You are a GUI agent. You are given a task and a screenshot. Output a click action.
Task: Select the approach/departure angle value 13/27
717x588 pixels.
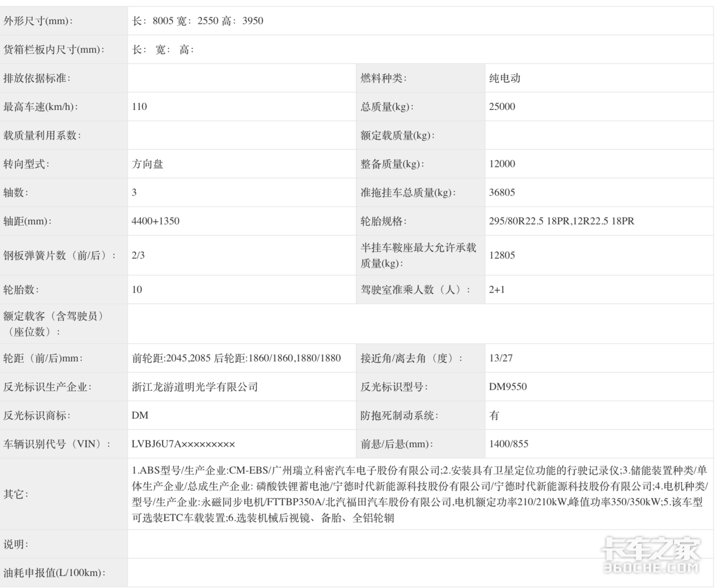pyautogui.click(x=501, y=359)
